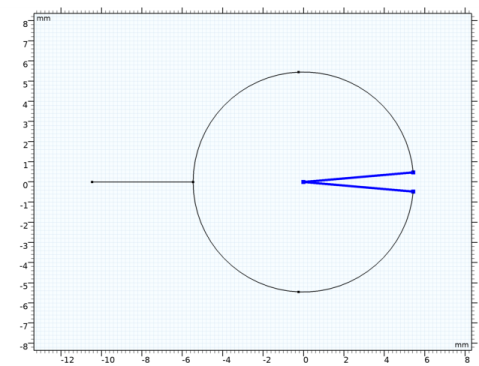Viewport: 479px width, 366px height.
Task: Click the bottommost vertex point of the circle
Action: click(299, 292)
